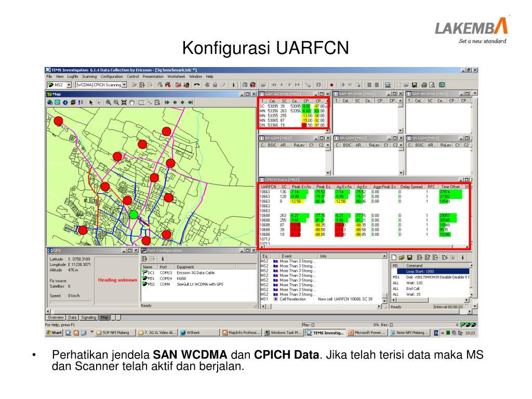
Task: Click the logfile rewind playback control
Action: pyautogui.click(x=274, y=85)
